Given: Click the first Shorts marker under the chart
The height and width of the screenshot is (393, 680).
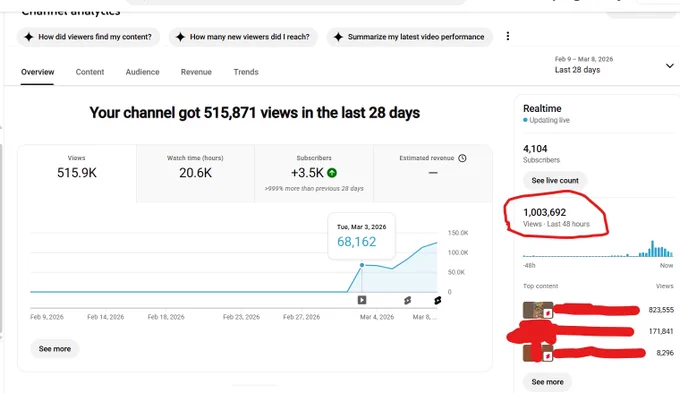Looking at the screenshot, I should [x=407, y=300].
